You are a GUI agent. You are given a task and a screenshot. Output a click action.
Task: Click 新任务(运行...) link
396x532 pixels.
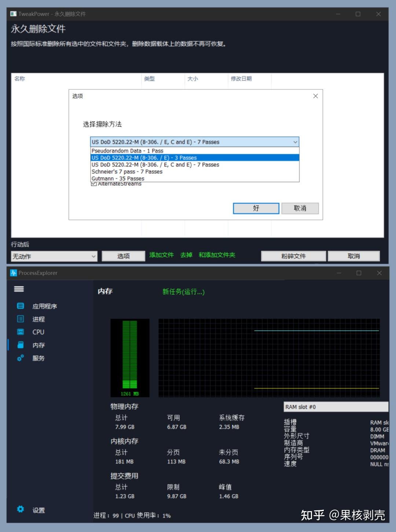point(183,292)
